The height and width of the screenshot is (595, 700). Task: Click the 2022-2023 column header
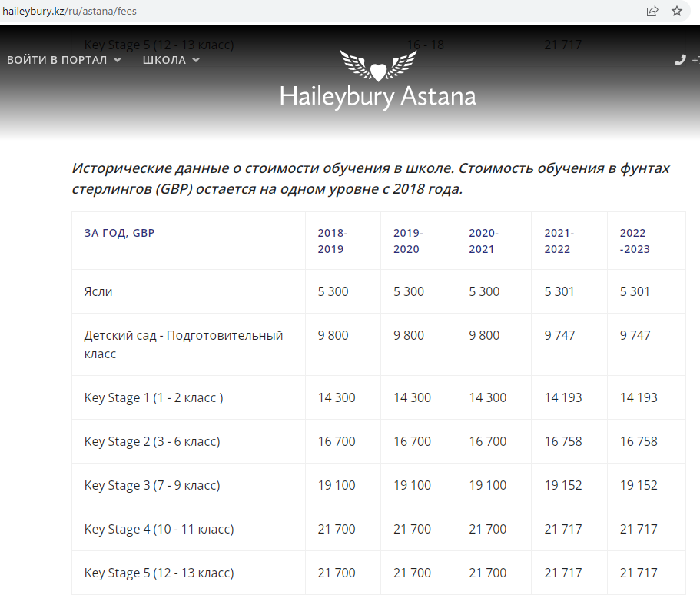[634, 241]
